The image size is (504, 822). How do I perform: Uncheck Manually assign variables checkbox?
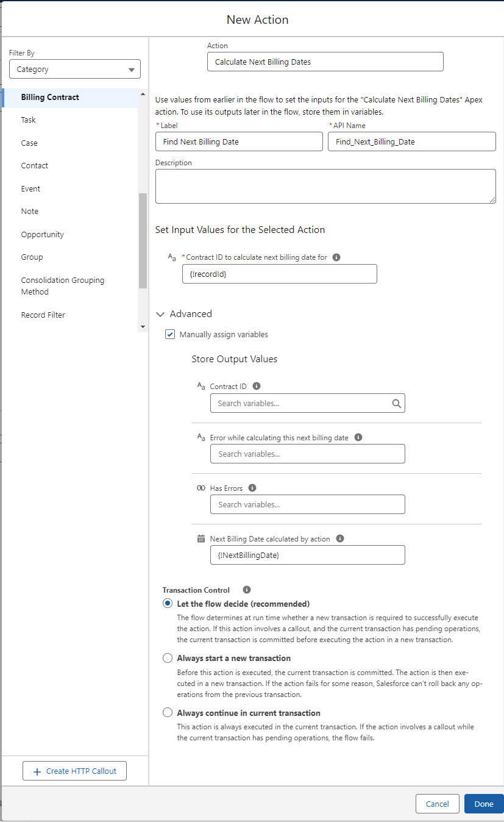(171, 335)
